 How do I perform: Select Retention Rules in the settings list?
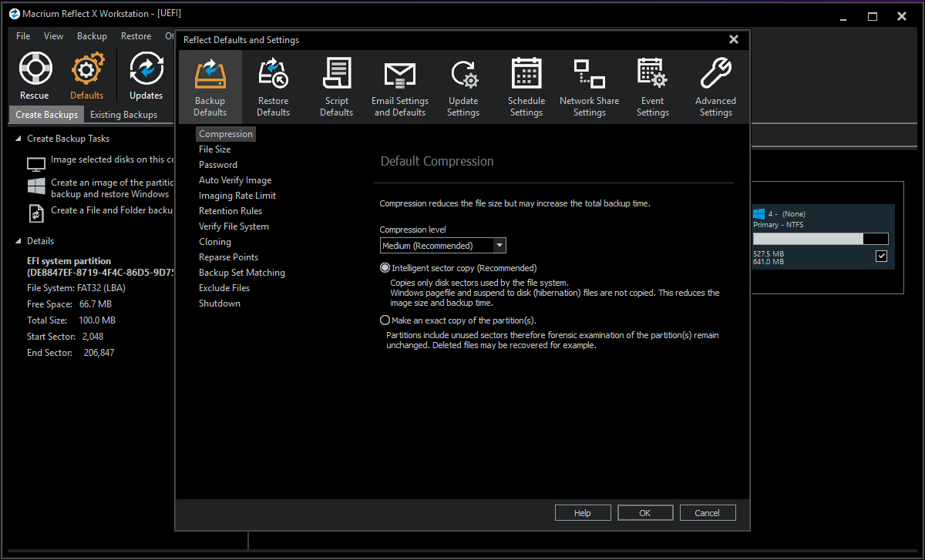[x=230, y=211]
